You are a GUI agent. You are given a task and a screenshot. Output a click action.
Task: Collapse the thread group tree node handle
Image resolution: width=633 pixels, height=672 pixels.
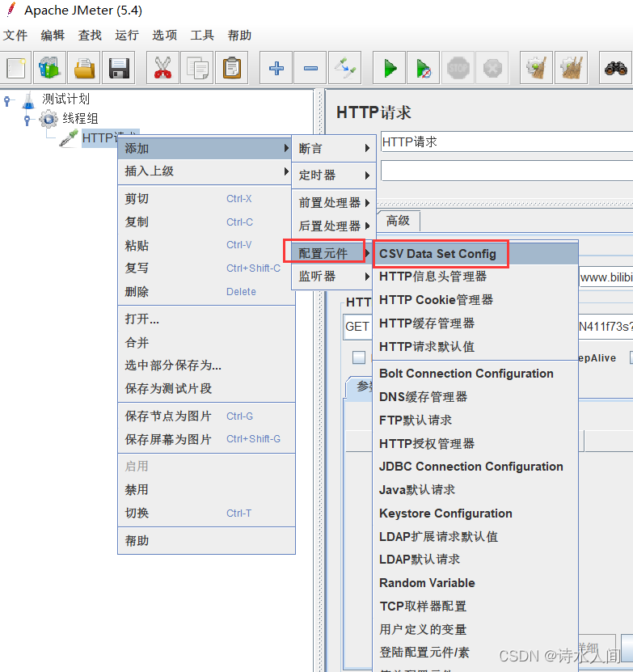pos(27,120)
